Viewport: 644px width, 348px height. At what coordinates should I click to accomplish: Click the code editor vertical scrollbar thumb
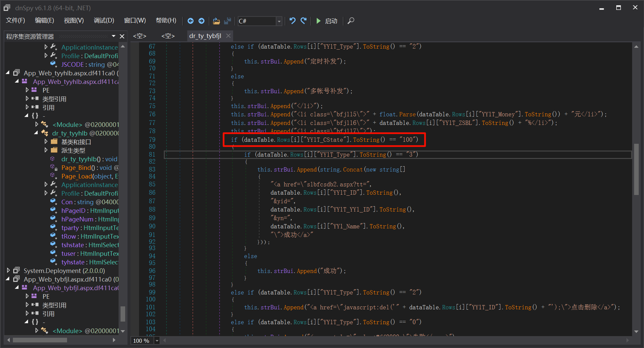pyautogui.click(x=636, y=169)
